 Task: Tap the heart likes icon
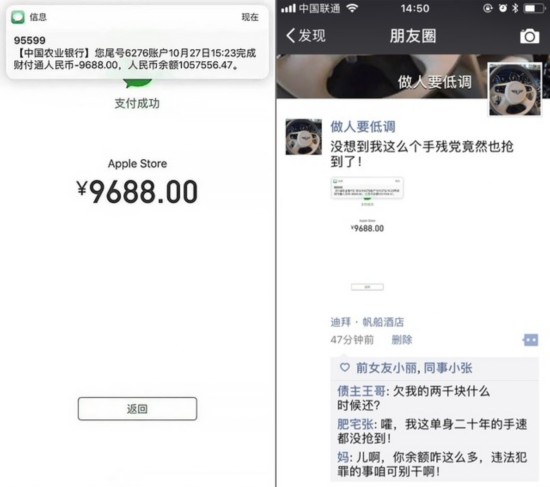tap(344, 367)
